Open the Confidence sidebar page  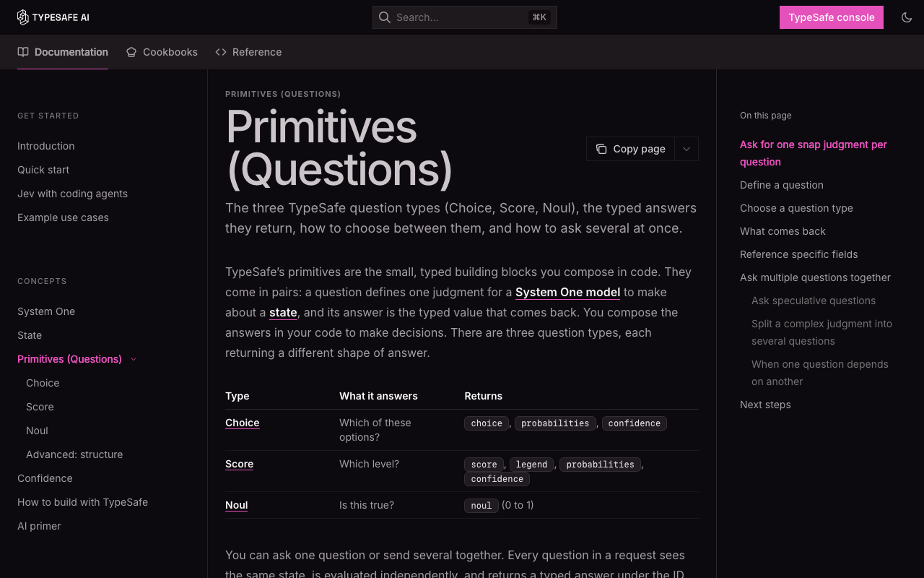point(45,478)
